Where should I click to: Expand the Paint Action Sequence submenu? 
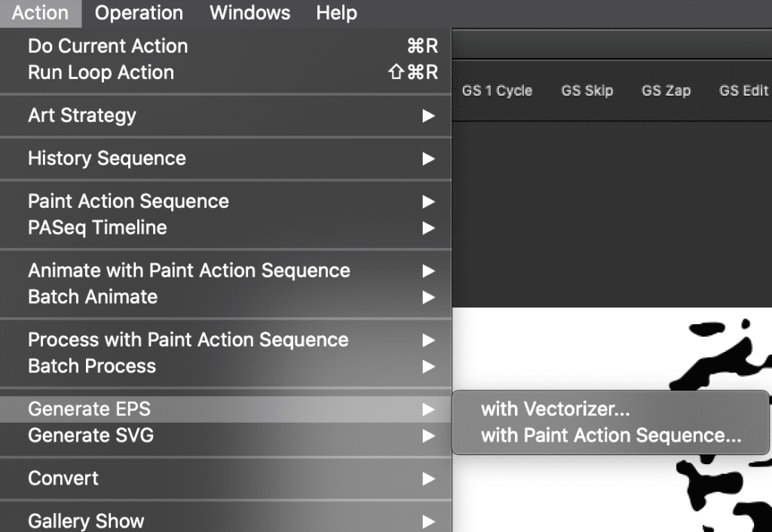coord(127,201)
